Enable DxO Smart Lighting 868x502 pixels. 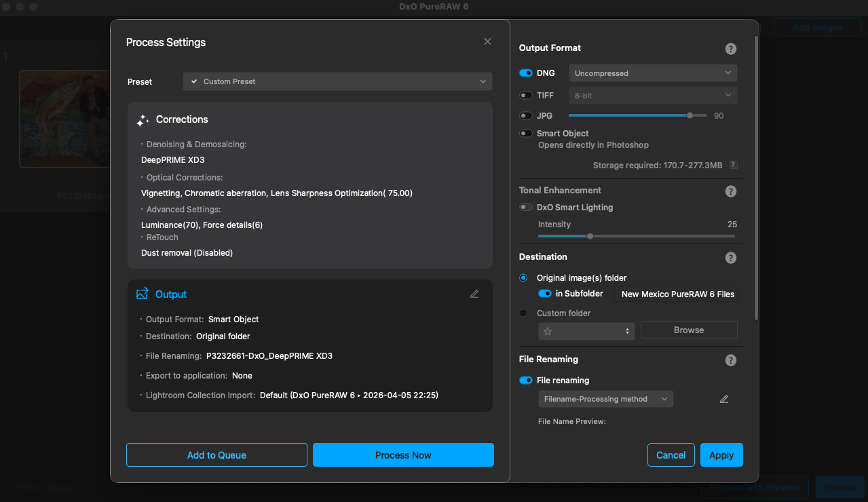coord(525,206)
